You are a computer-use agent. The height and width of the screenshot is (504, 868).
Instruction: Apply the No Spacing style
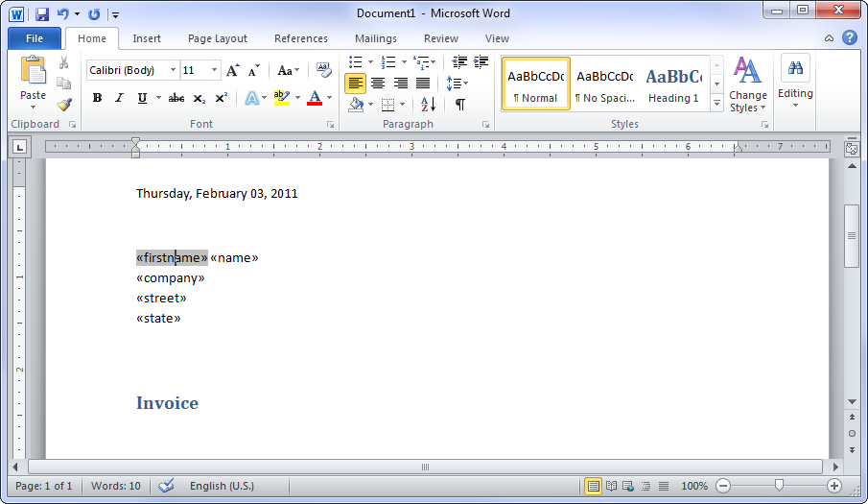604,84
